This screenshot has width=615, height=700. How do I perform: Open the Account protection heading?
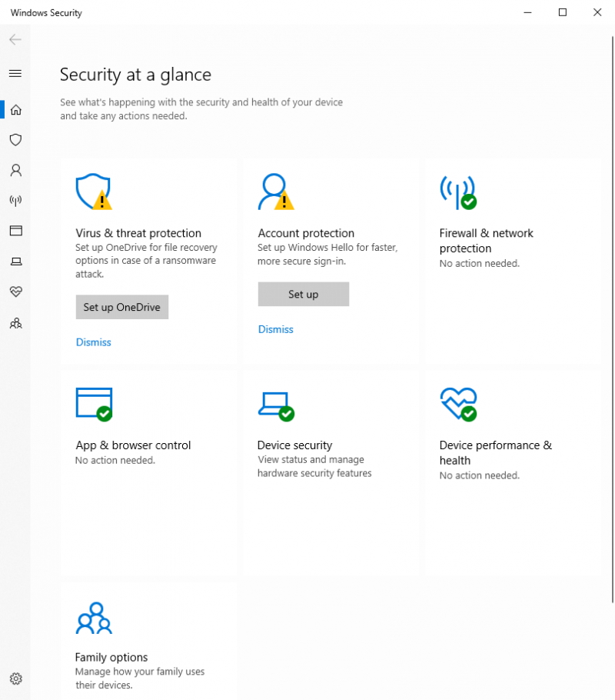click(x=306, y=233)
